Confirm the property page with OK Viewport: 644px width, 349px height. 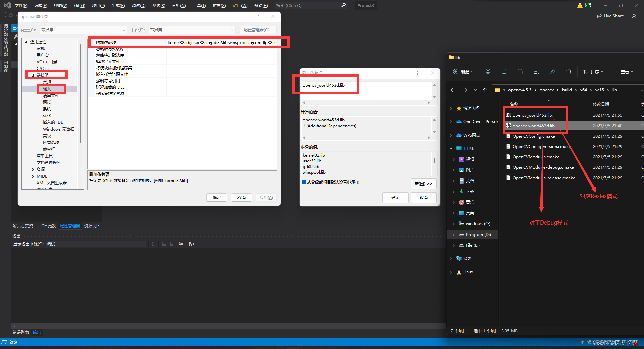[217, 198]
